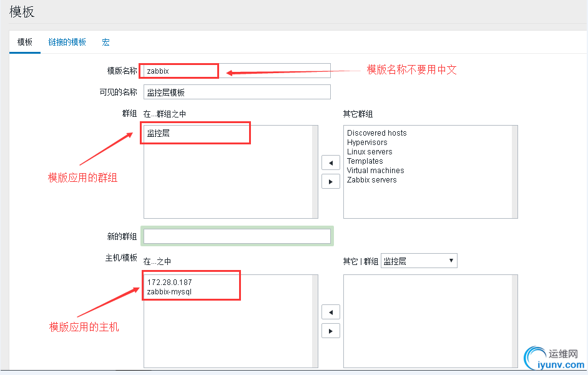Select host zabbix-mysql in 在...之中 list
Screen dimensions: 588x375
(169, 292)
